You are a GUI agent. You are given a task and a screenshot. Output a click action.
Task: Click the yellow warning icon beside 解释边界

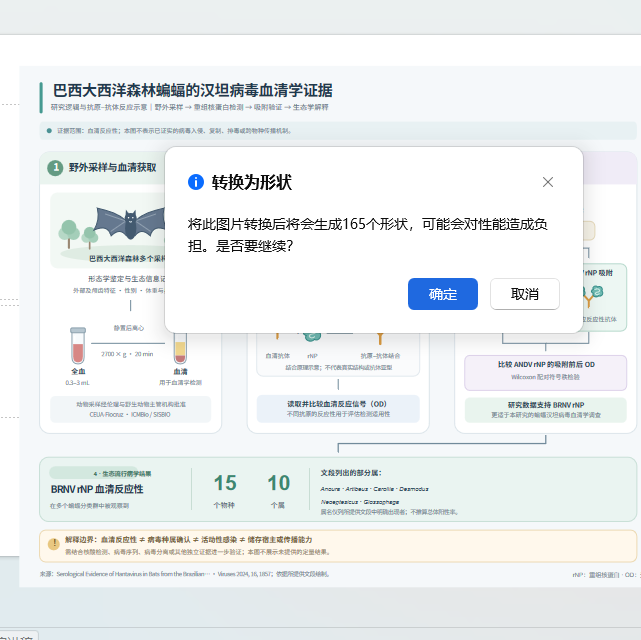(x=54, y=544)
